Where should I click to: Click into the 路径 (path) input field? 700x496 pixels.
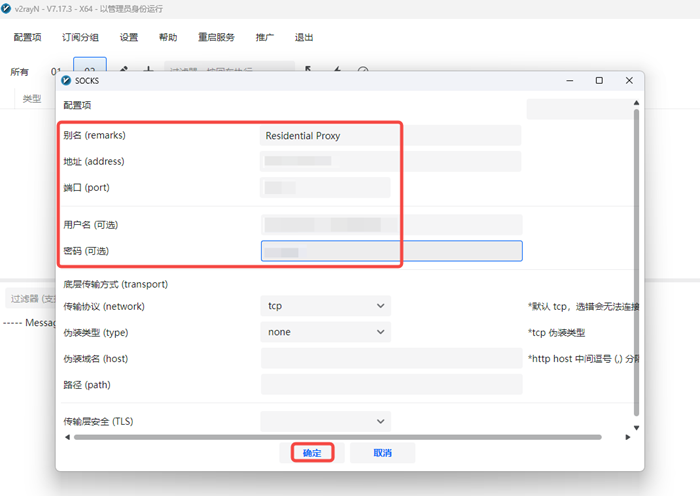pos(392,384)
